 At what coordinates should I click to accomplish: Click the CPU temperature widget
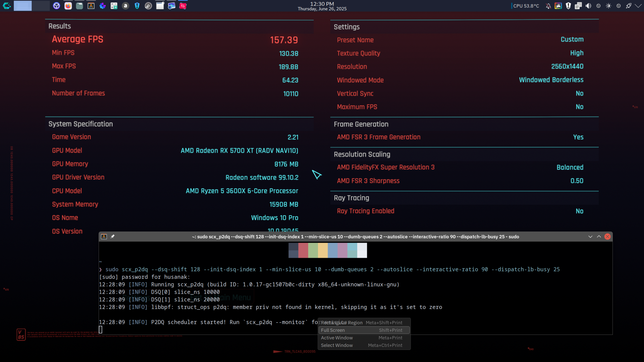point(526,6)
